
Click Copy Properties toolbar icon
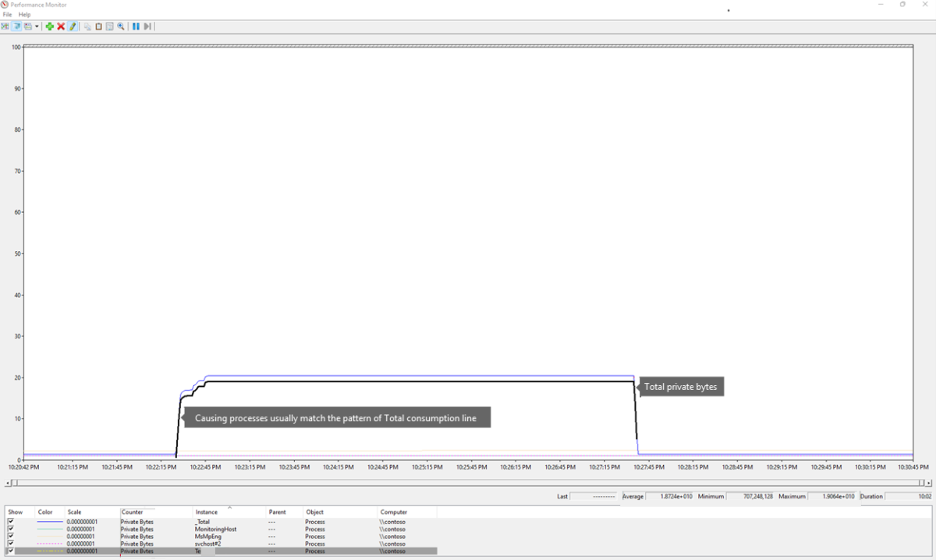[87, 27]
